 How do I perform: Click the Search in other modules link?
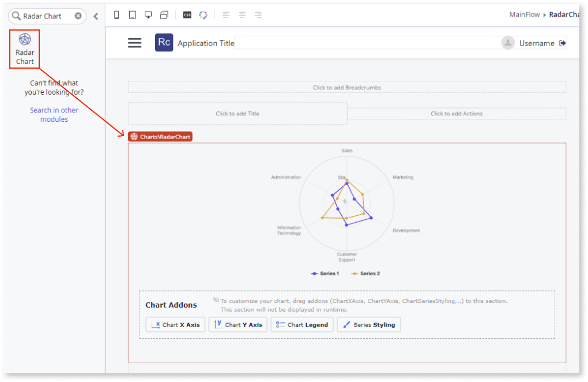[54, 114]
